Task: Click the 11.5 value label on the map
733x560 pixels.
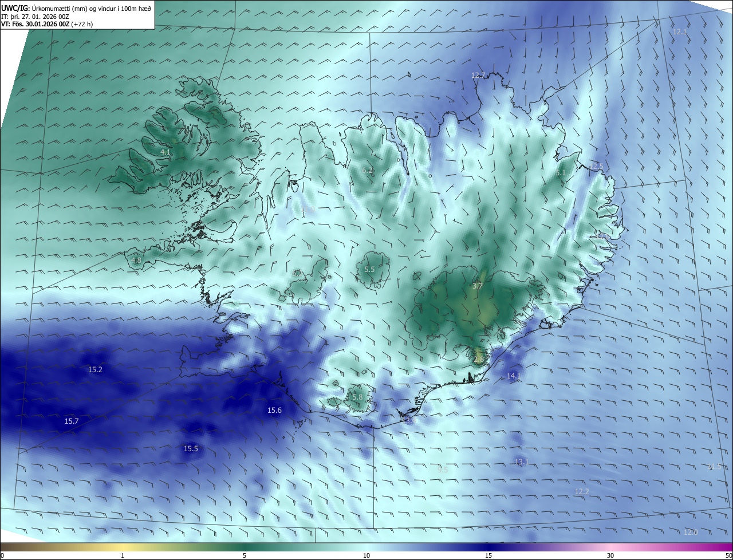Action: (x=714, y=466)
